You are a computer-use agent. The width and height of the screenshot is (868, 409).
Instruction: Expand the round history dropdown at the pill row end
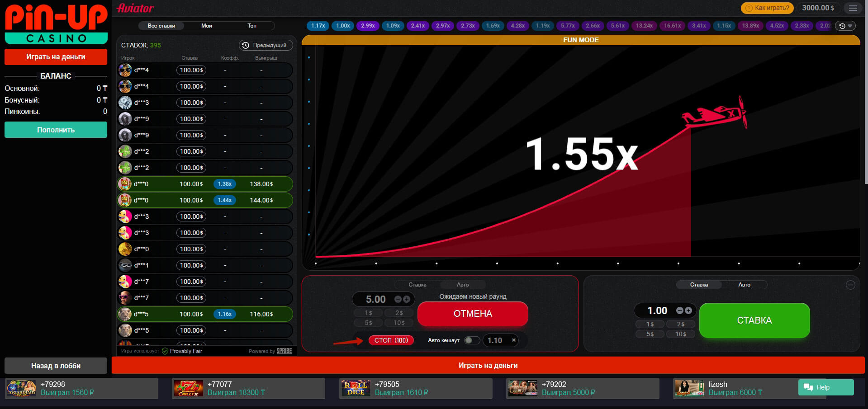845,26
